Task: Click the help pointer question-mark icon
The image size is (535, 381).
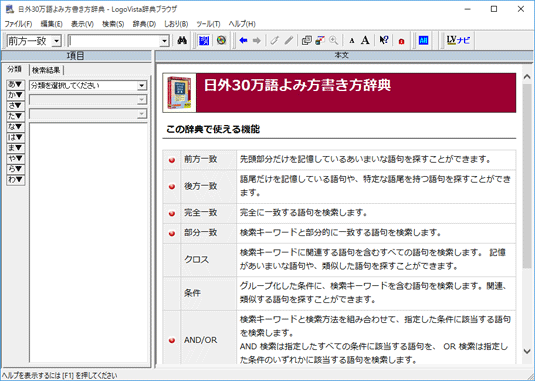Action: coord(384,41)
